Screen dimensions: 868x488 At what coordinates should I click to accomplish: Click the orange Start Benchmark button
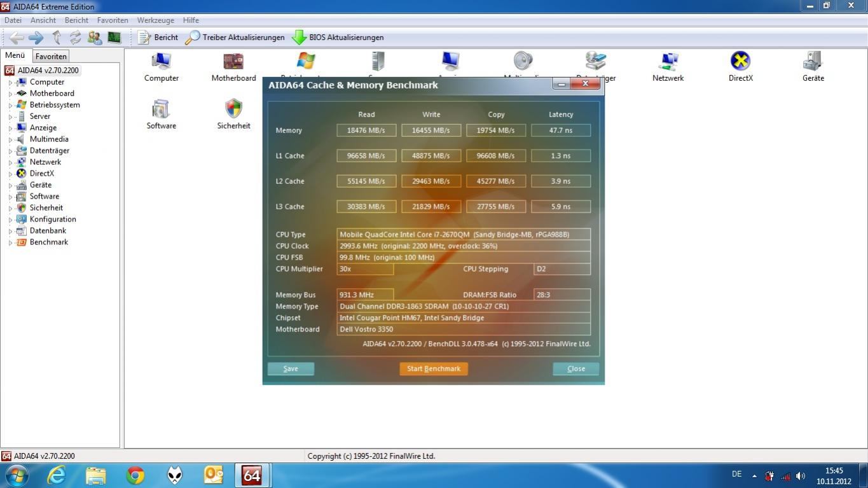click(434, 369)
